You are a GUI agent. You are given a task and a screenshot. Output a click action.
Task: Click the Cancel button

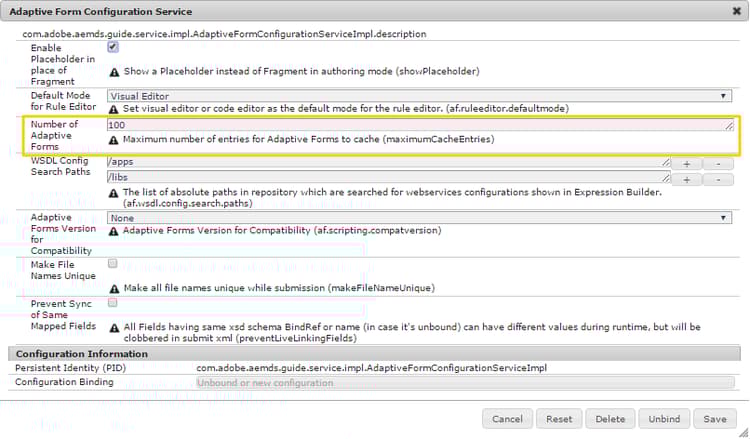click(507, 419)
